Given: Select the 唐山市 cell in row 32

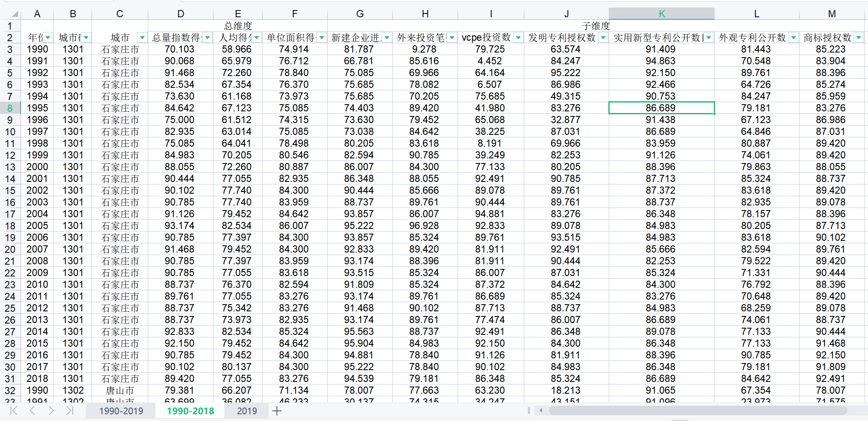Looking at the screenshot, I should 120,390.
